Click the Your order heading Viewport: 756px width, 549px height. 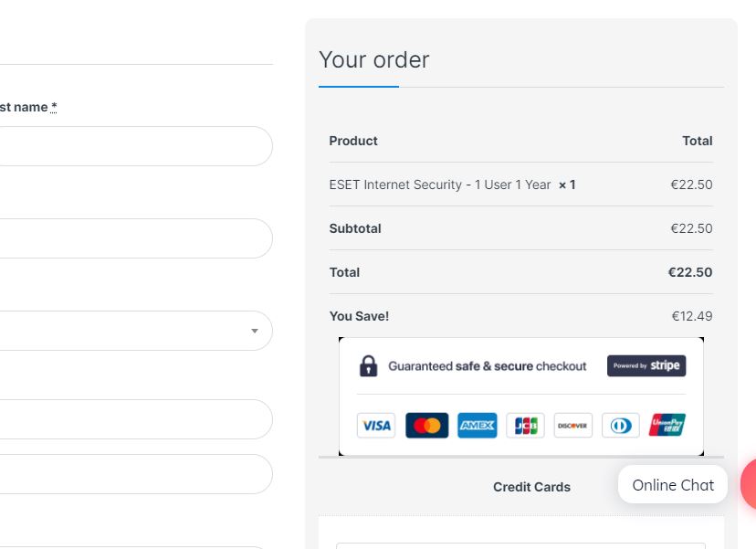[374, 59]
